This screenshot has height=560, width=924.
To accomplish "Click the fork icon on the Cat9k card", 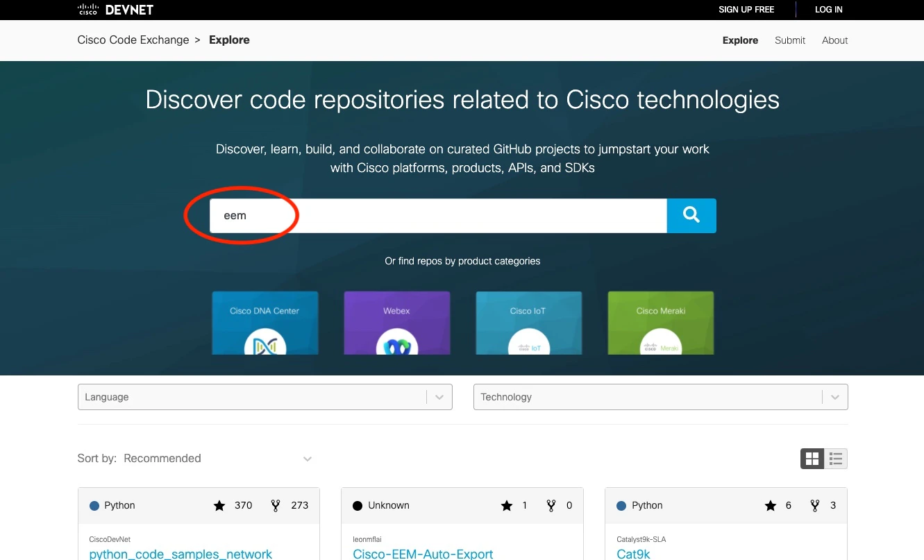I will (815, 505).
